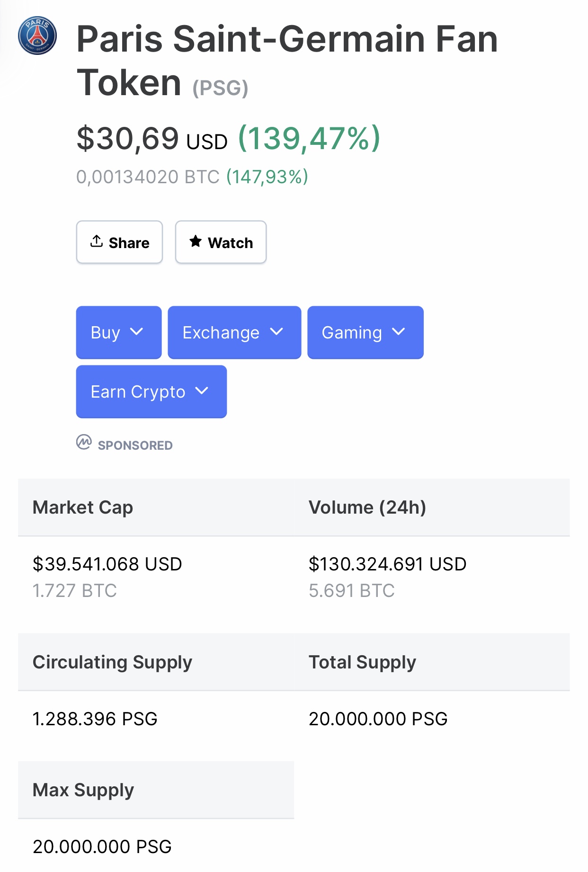The height and width of the screenshot is (872, 588).
Task: Click the Volume (24h) header
Action: pos(367,507)
